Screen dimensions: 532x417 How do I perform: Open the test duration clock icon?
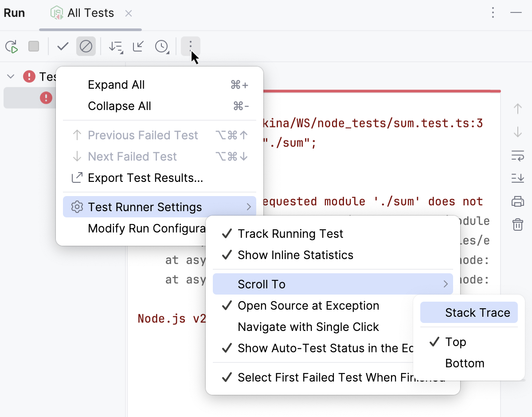coord(162,46)
